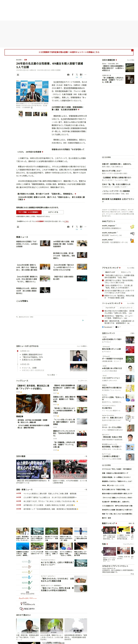138x644 pixels.
Task: Bookmark on Hatena from bottom B! icon
Action: 81,227
